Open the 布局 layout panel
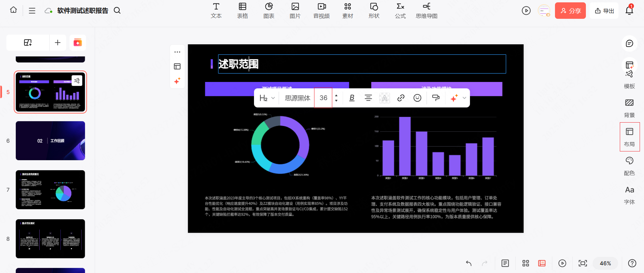Image resolution: width=644 pixels, height=273 pixels. point(629,137)
